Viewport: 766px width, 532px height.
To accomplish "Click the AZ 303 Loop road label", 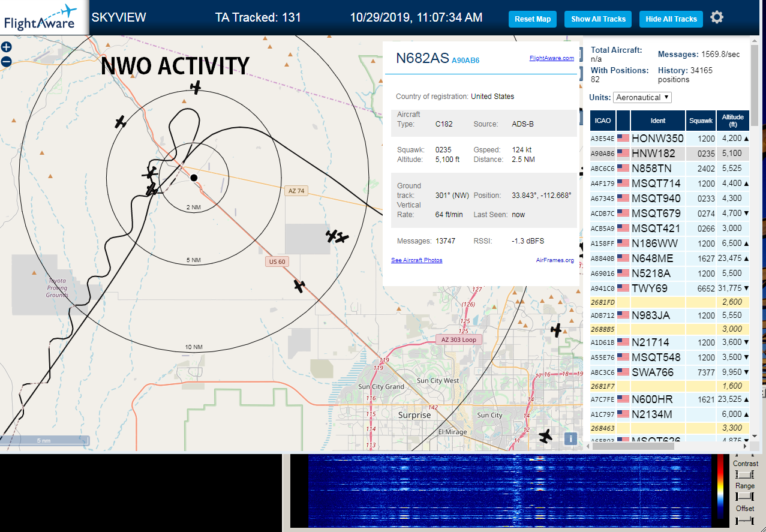I will (459, 339).
